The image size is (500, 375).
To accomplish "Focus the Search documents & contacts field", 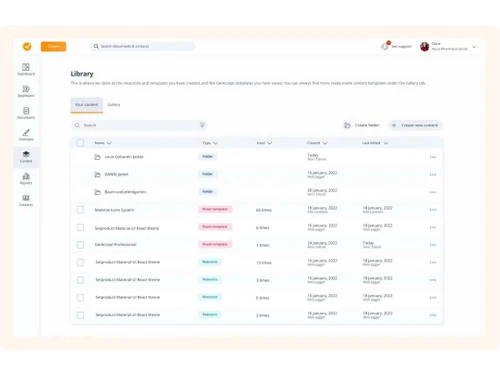I will [x=142, y=46].
